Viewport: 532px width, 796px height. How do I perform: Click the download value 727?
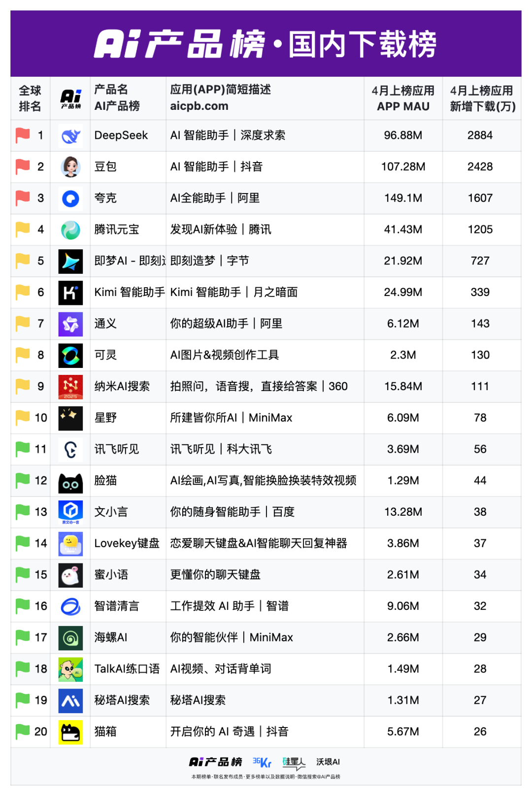click(480, 261)
